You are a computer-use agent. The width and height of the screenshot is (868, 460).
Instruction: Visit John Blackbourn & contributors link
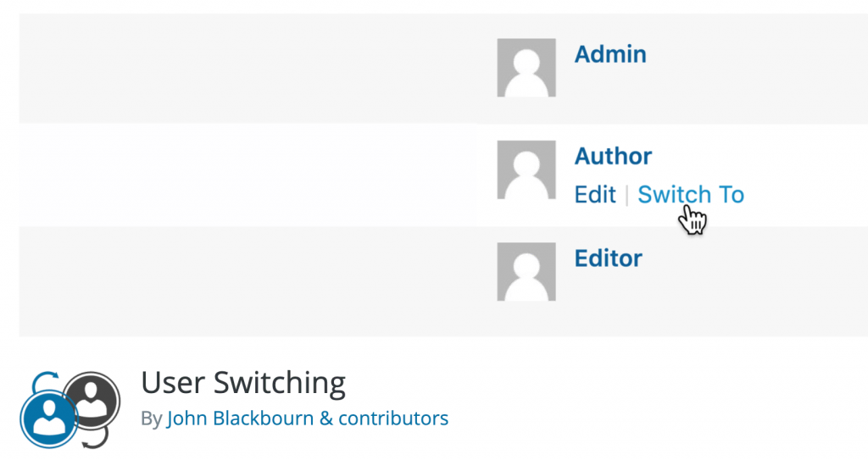tap(307, 418)
